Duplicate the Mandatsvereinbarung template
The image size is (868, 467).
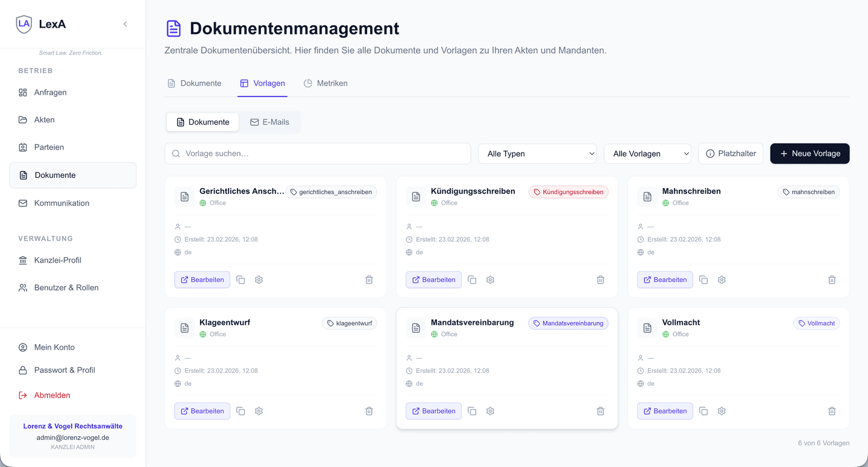[472, 411]
